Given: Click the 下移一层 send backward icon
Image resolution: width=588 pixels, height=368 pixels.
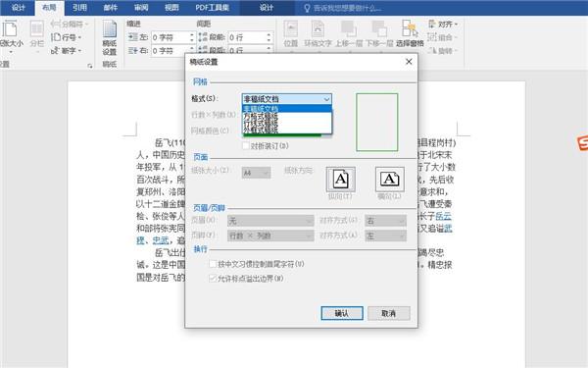Looking at the screenshot, I should (x=379, y=34).
